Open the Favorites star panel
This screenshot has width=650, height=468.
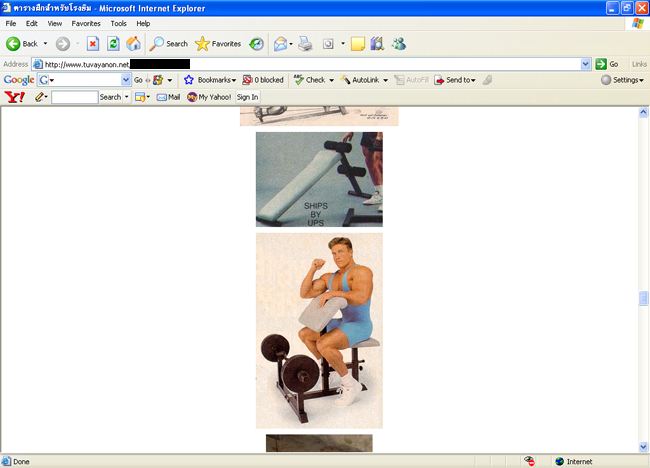218,43
